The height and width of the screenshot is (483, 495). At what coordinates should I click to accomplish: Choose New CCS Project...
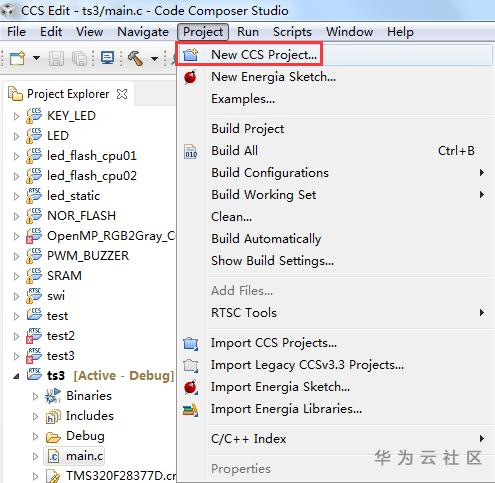point(335,54)
